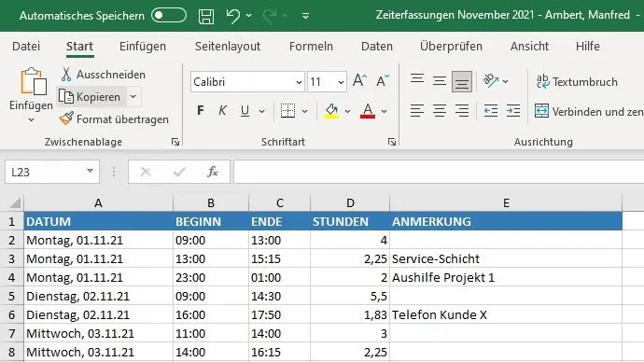Open the Calibri font name dropdown
644x362 pixels.
point(299,82)
